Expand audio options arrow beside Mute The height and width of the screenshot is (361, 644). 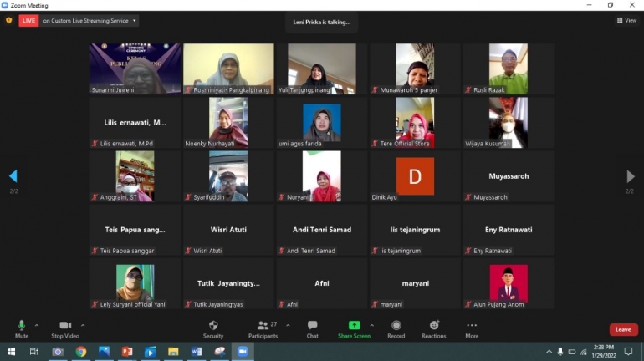coord(37,325)
